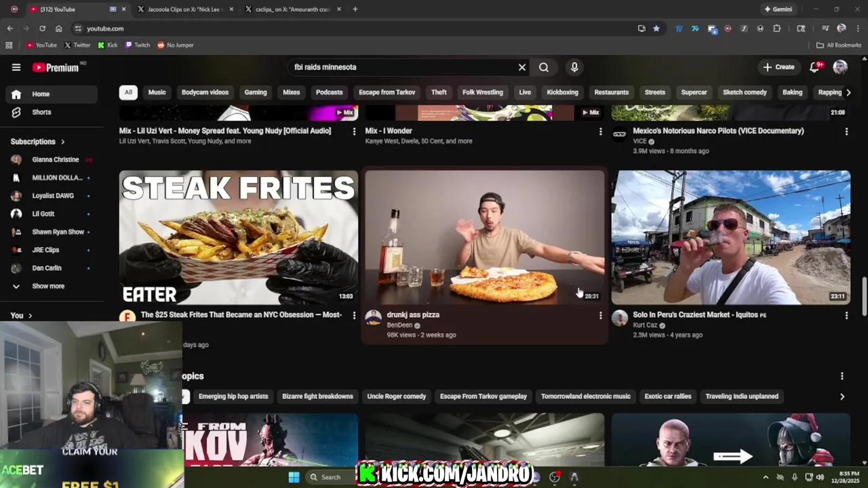Go to Home in the sidebar

tap(51, 94)
